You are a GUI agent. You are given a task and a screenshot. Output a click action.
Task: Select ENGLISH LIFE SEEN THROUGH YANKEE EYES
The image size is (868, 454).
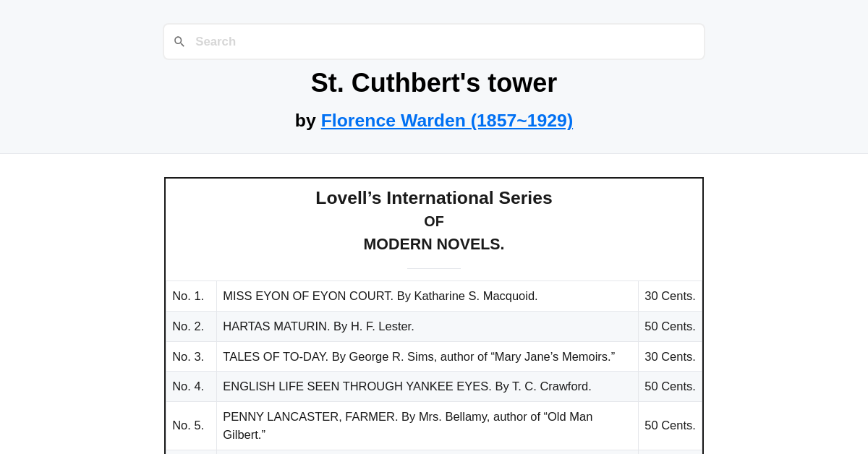point(407,386)
